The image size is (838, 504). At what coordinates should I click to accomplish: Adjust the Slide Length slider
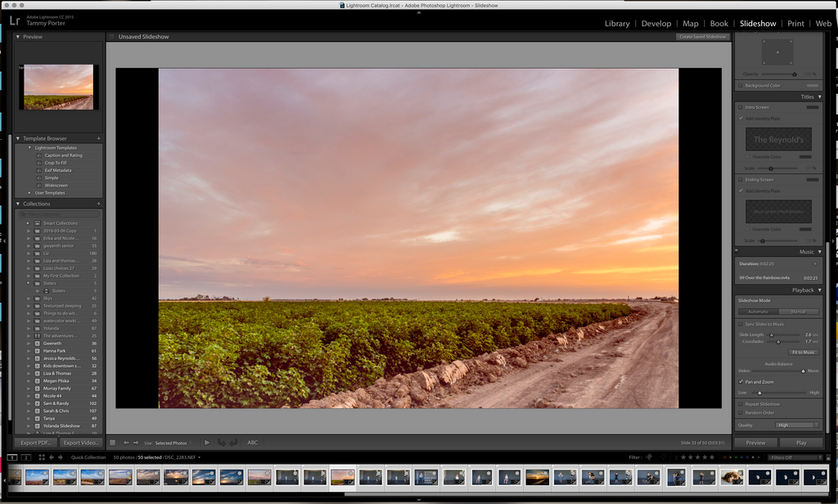coord(772,335)
